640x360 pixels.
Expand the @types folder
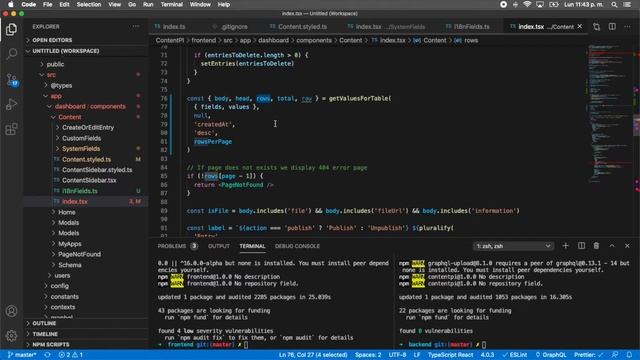click(61, 85)
